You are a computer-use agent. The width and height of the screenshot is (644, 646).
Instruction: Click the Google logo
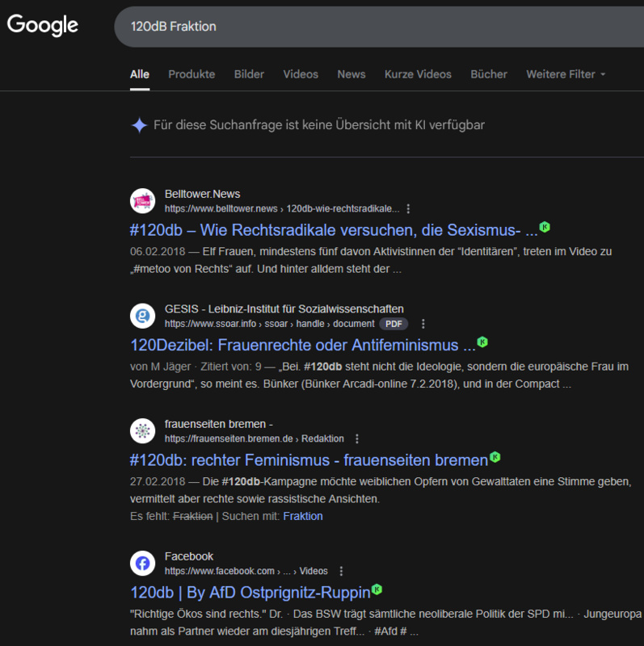(x=43, y=25)
